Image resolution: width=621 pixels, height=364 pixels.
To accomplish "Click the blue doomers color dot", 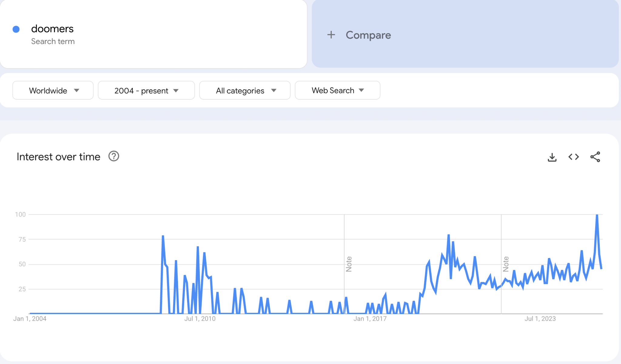I will point(16,29).
